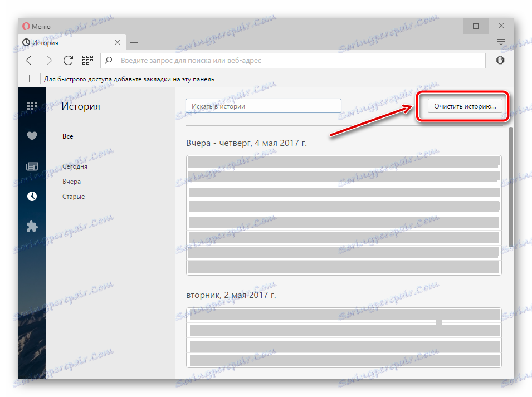532x397 pixels.
Task: Click the Очистить историю button
Action: [x=465, y=106]
